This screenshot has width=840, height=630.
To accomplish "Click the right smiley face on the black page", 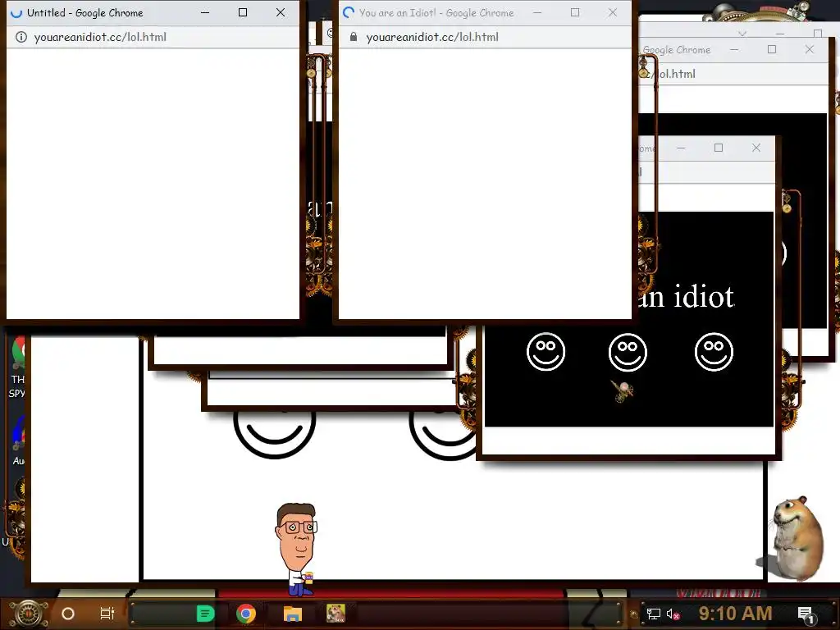I will coord(714,351).
